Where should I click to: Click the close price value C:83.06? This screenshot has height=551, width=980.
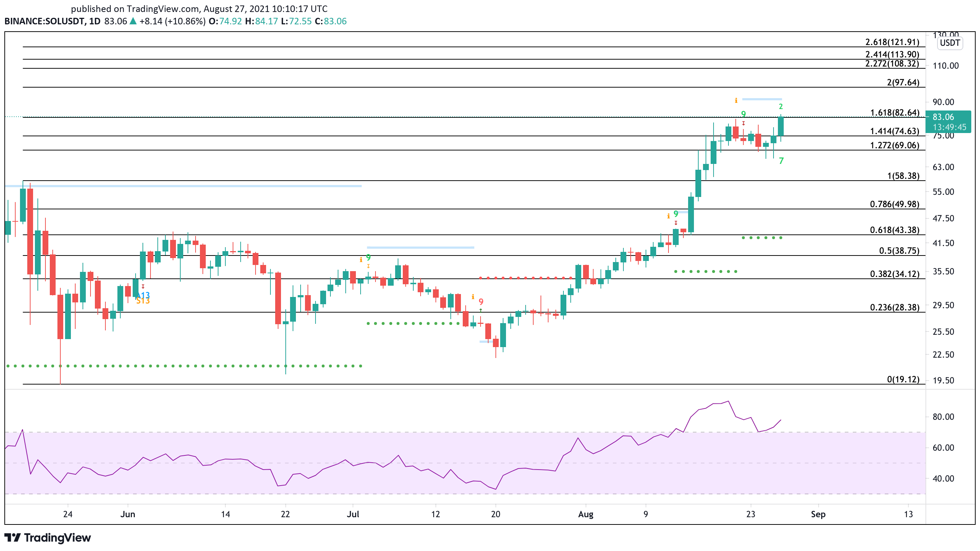point(330,21)
